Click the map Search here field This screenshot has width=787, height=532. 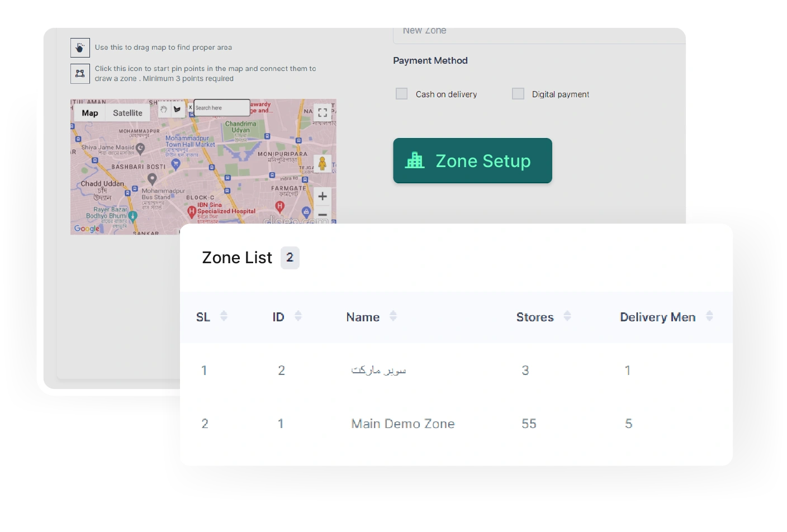click(x=222, y=108)
